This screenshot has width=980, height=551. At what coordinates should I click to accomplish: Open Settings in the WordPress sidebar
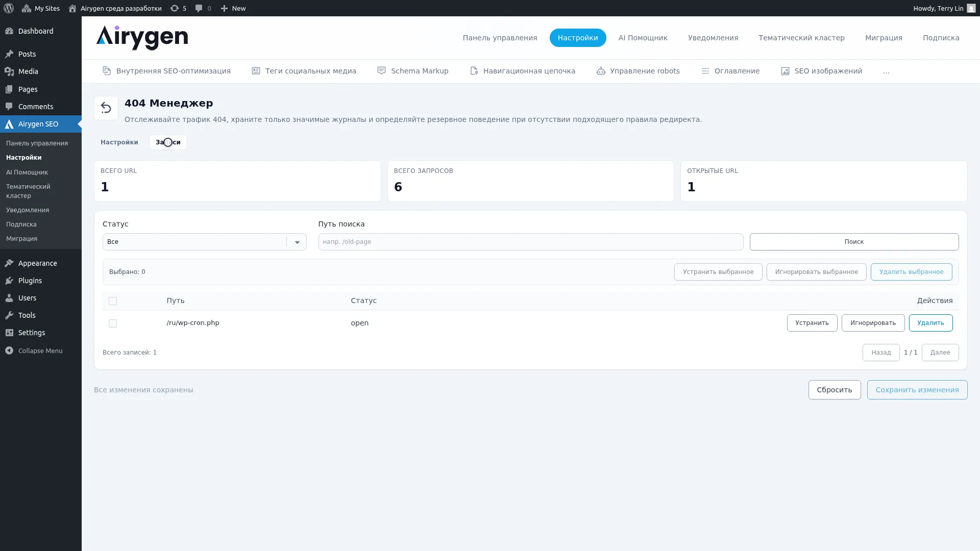tap(41, 333)
